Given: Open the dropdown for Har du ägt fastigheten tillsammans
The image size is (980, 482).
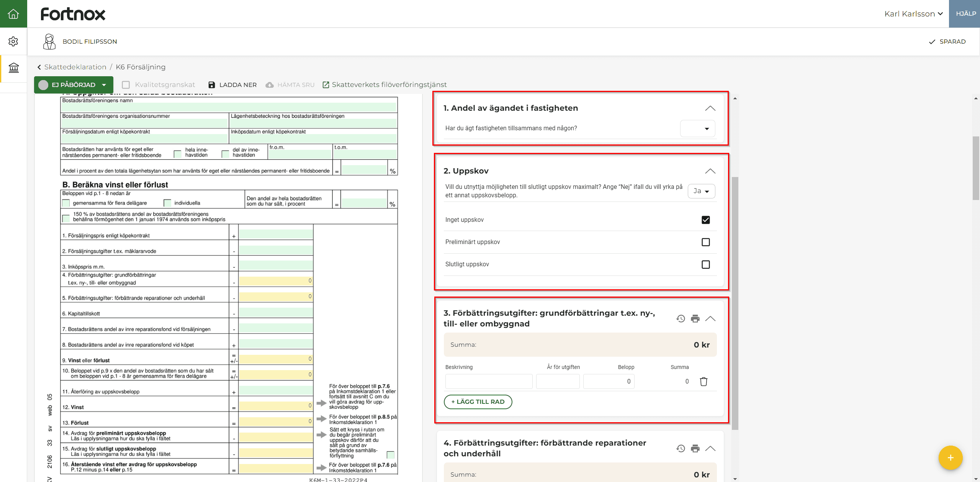Looking at the screenshot, I should pos(697,128).
